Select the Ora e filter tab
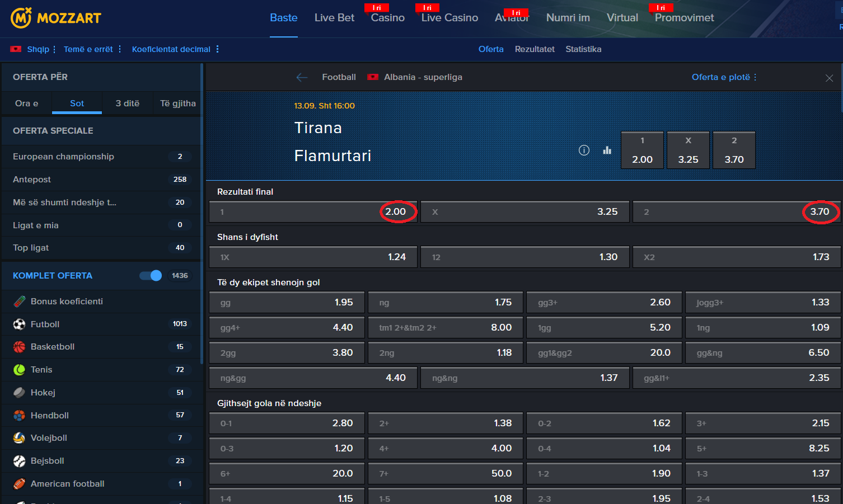Image resolution: width=843 pixels, height=504 pixels. (27, 103)
